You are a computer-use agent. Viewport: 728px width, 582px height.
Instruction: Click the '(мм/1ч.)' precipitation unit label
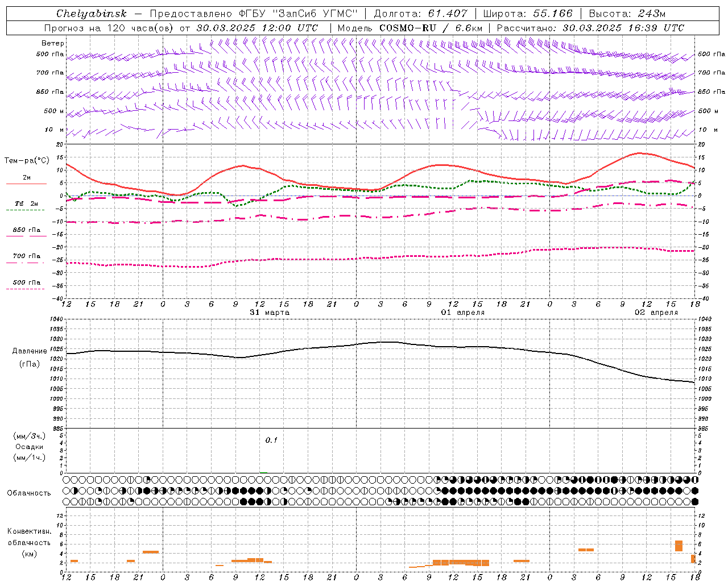click(x=30, y=458)
